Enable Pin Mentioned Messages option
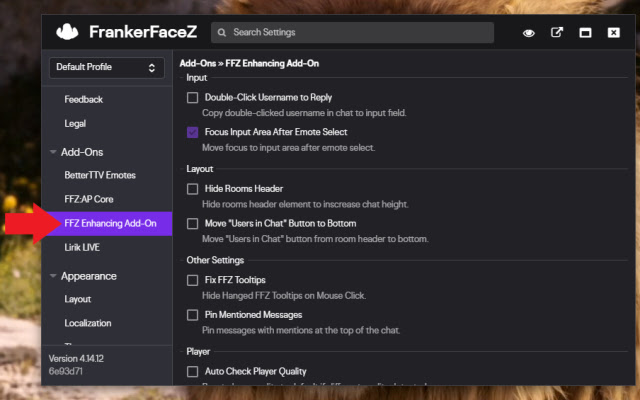Image resolution: width=640 pixels, height=400 pixels. (x=193, y=314)
